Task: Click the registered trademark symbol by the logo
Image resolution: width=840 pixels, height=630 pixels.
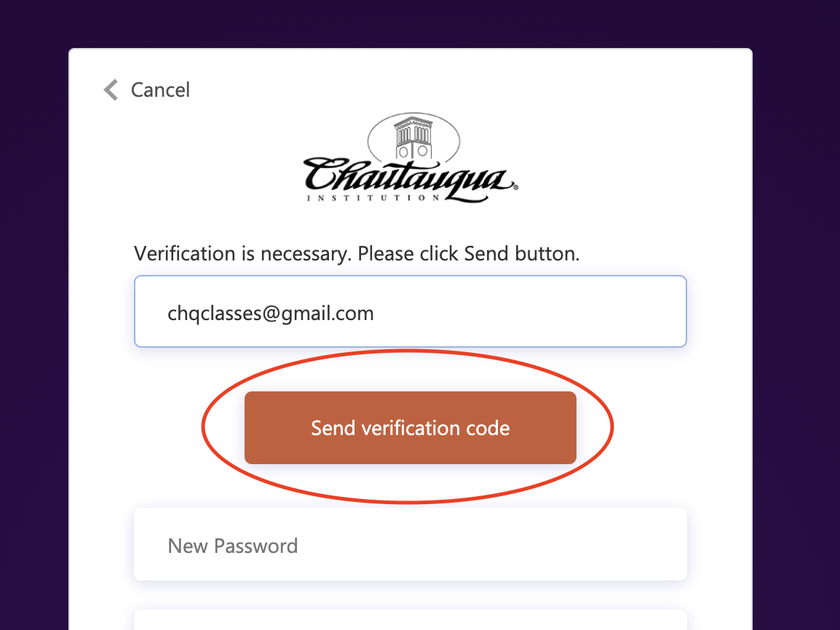Action: (516, 188)
